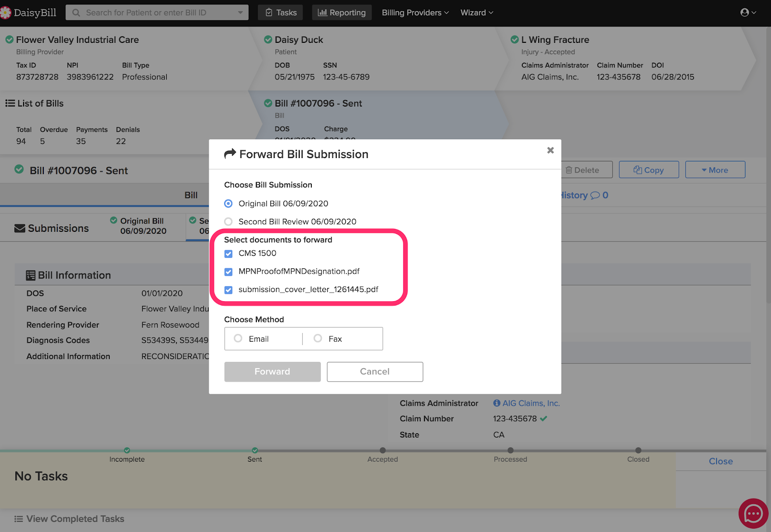The height and width of the screenshot is (532, 771).
Task: Select the Original Bill 06/09/2020 submission tab
Action: 138,226
